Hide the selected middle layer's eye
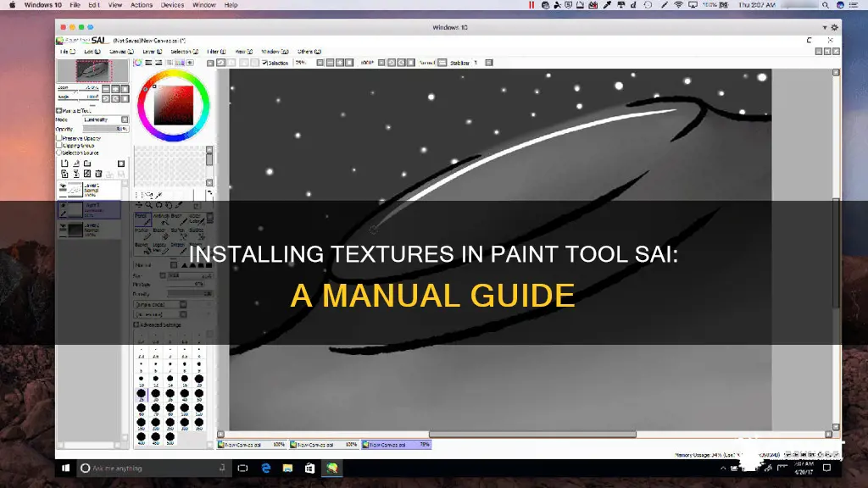This screenshot has width=868, height=488. coord(63,205)
